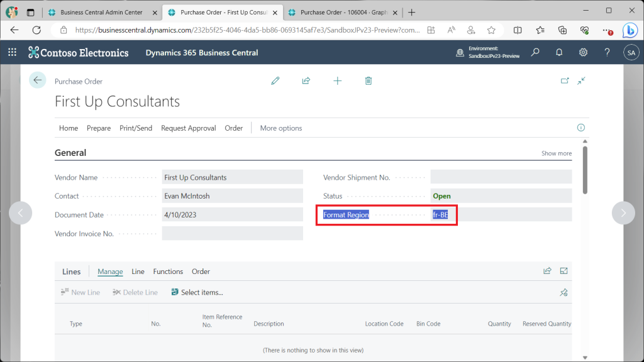
Task: Click the Format Region field value
Action: (501, 215)
